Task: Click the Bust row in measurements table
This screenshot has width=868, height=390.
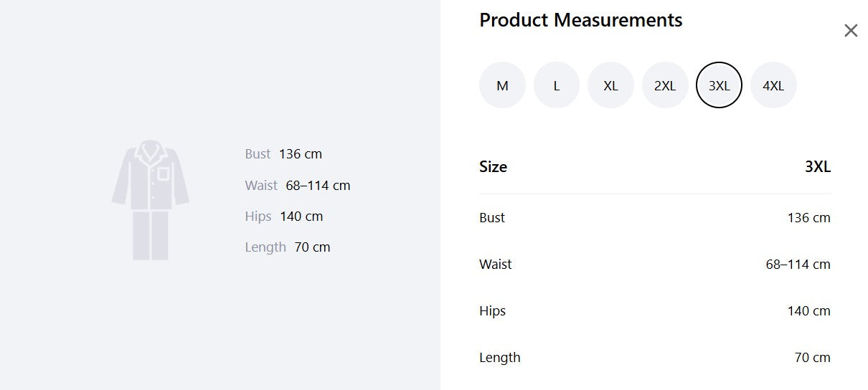Action: (x=655, y=217)
